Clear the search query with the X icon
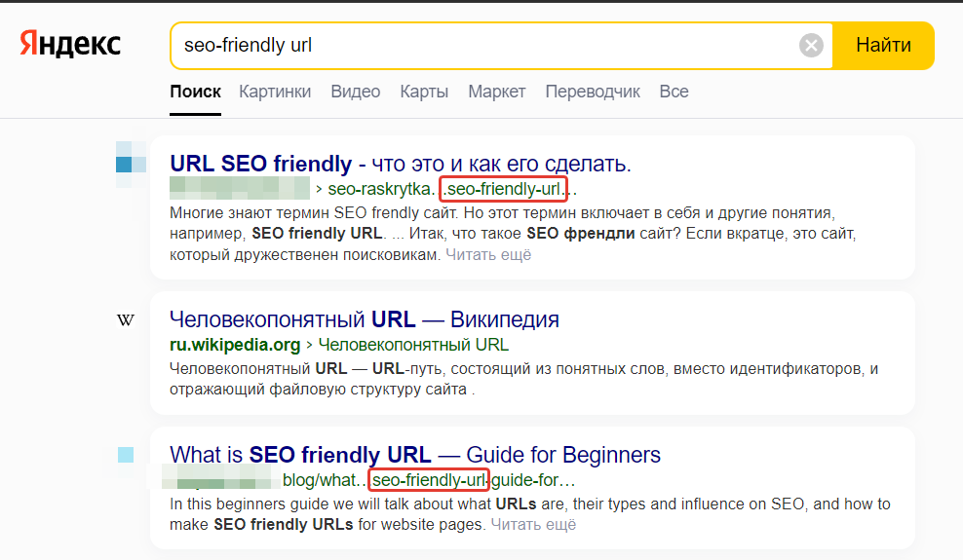 click(x=811, y=46)
